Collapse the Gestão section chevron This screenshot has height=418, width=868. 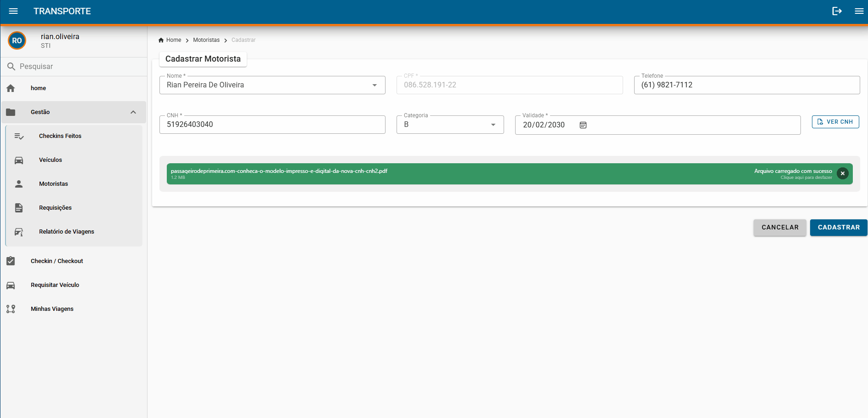click(x=133, y=112)
